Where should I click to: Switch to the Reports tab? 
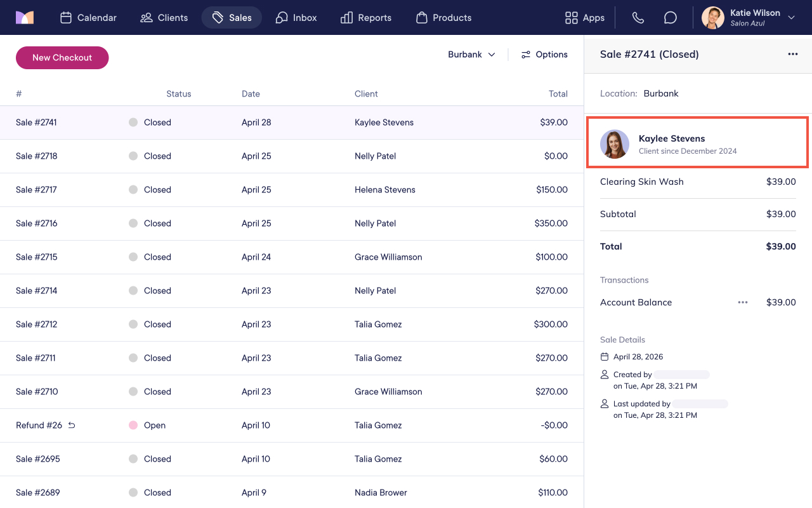click(x=366, y=18)
